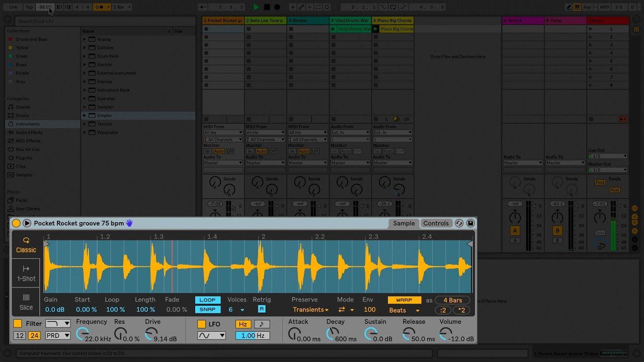Preview the Pocket Rocket groove sample

point(27,223)
